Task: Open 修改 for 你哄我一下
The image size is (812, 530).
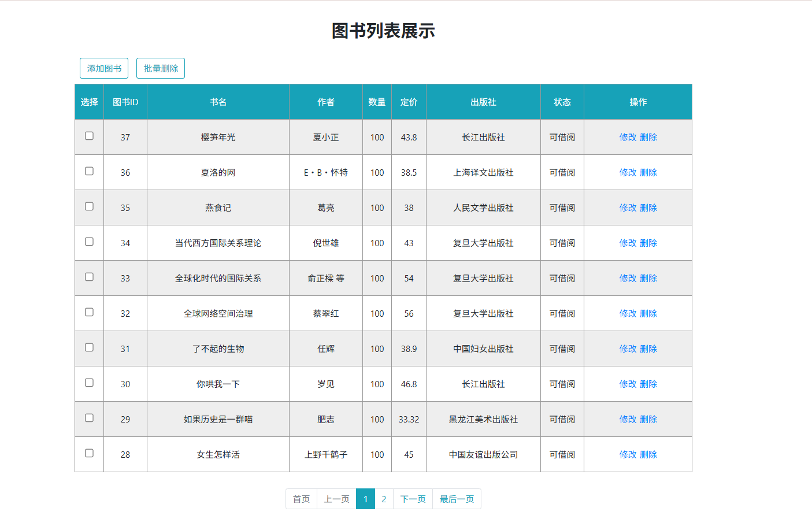Action: point(628,384)
